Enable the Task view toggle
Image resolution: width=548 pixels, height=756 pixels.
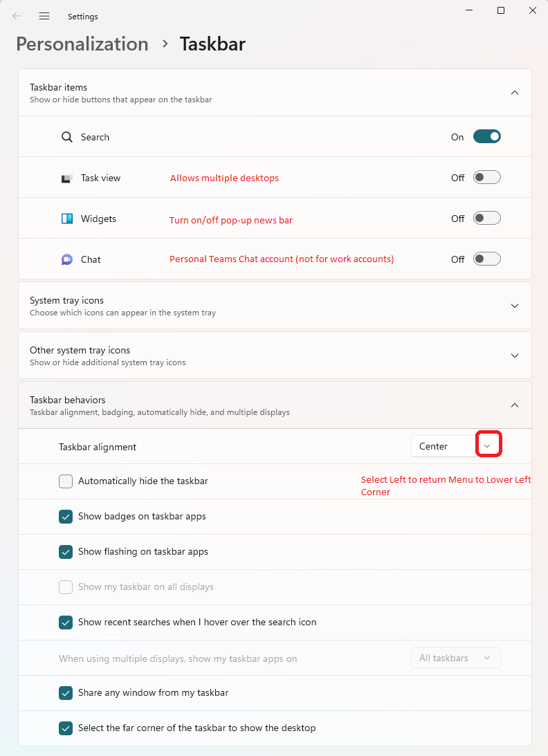click(x=486, y=177)
